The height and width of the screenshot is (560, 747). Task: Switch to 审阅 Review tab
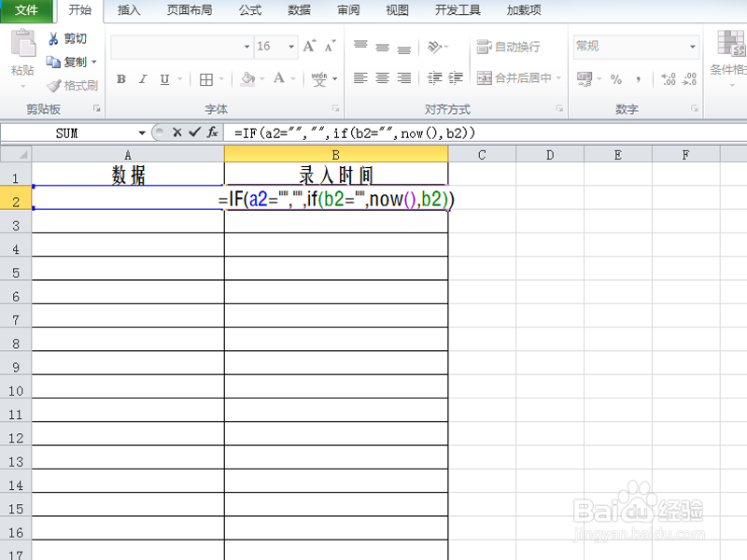348,10
